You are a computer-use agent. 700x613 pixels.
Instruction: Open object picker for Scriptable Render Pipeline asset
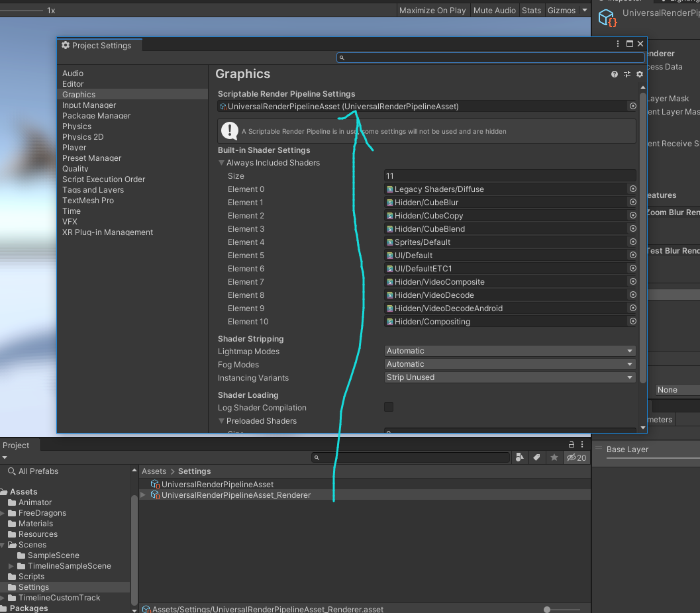(632, 107)
